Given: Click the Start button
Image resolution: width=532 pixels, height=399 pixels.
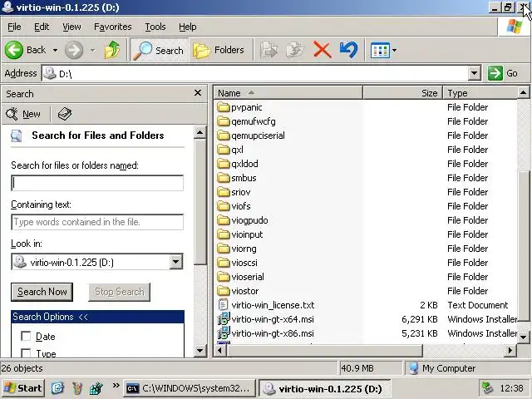Looking at the screenshot, I should tap(23, 388).
